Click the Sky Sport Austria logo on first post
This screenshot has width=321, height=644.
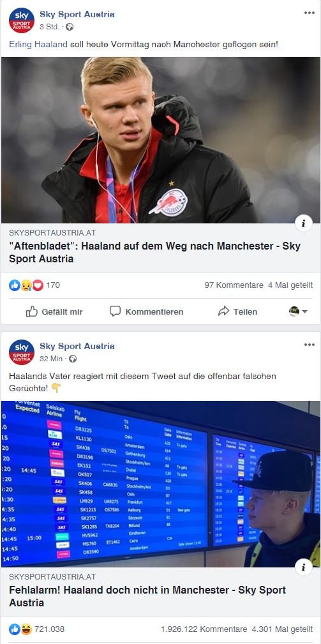coord(21,20)
